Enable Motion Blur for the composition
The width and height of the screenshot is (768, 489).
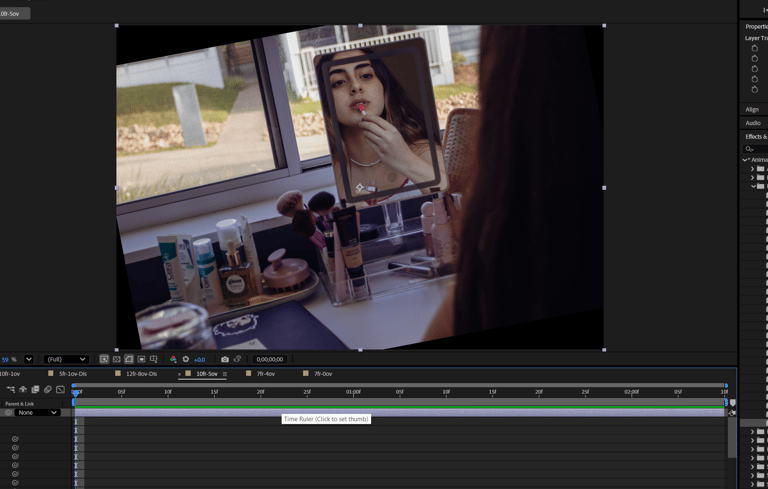(x=48, y=390)
